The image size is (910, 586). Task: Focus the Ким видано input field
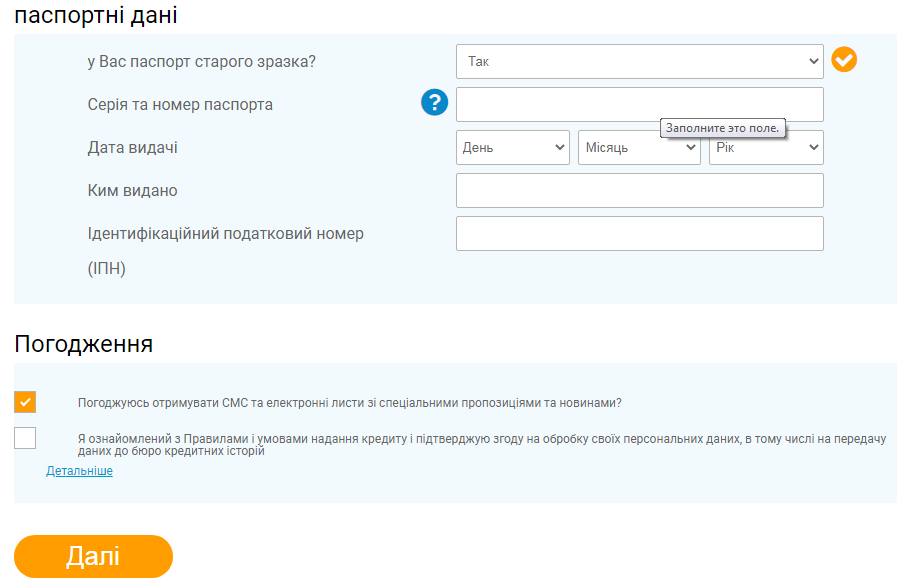pos(640,190)
